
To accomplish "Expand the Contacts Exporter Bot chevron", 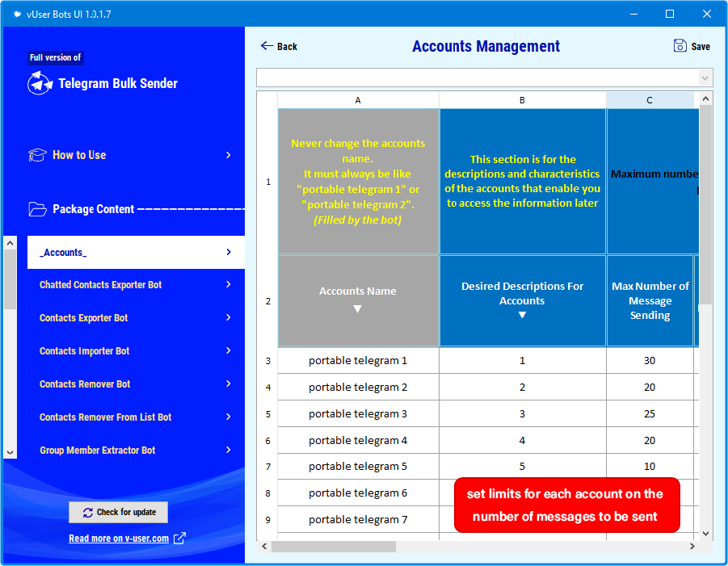I will click(229, 317).
